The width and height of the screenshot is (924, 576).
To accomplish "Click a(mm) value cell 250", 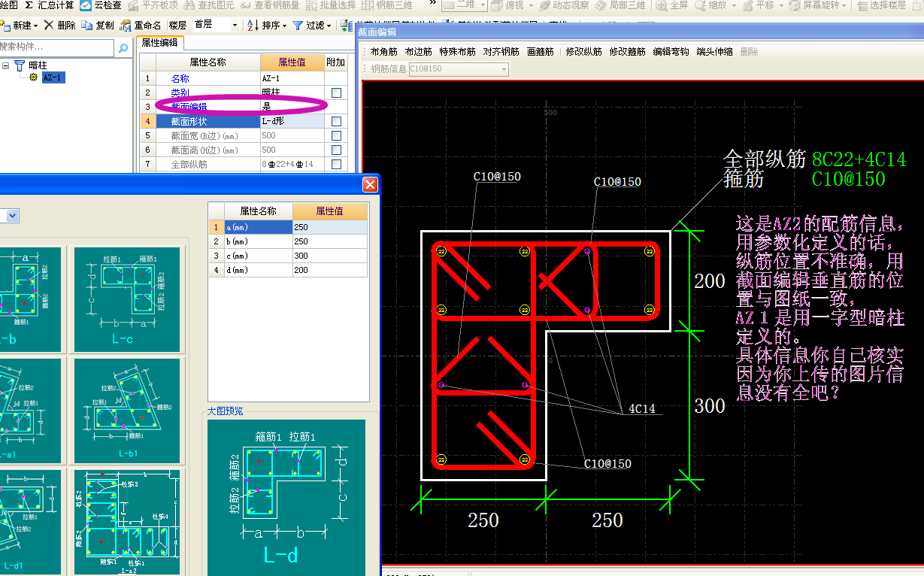I will pyautogui.click(x=330, y=227).
